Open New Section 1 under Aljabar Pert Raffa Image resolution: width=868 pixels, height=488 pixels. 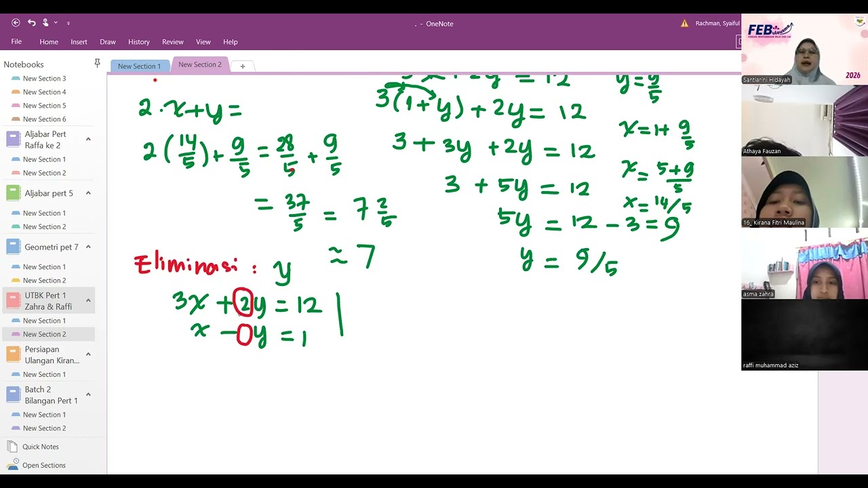click(x=44, y=159)
